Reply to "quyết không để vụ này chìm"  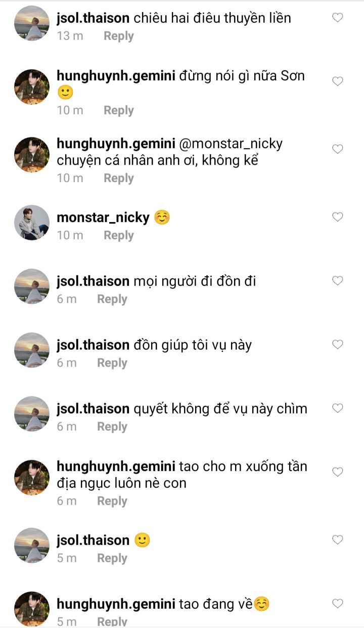[112, 427]
